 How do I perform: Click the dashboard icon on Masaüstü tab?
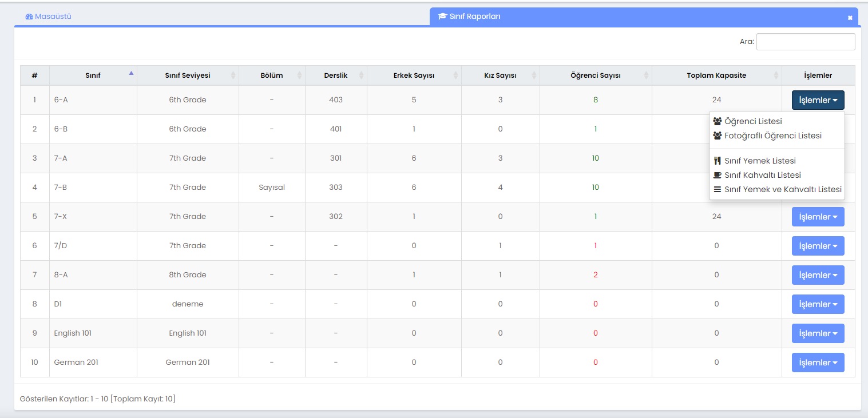29,17
